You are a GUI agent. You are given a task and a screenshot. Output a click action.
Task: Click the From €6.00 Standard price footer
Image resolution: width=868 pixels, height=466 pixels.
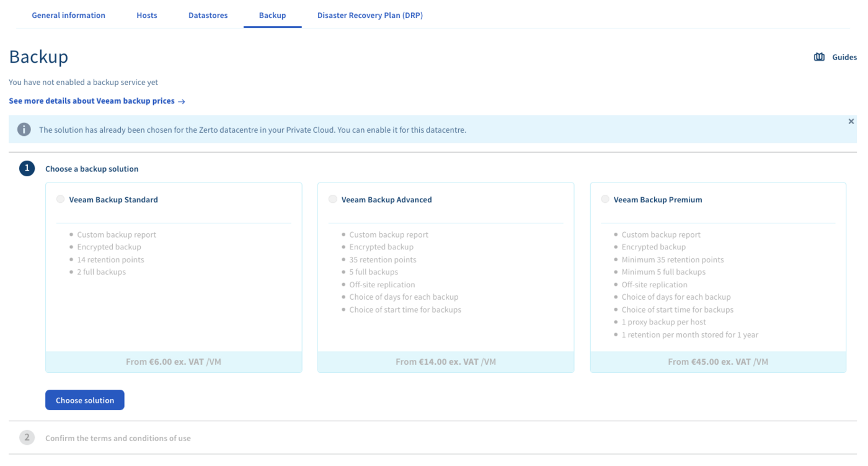pos(174,362)
